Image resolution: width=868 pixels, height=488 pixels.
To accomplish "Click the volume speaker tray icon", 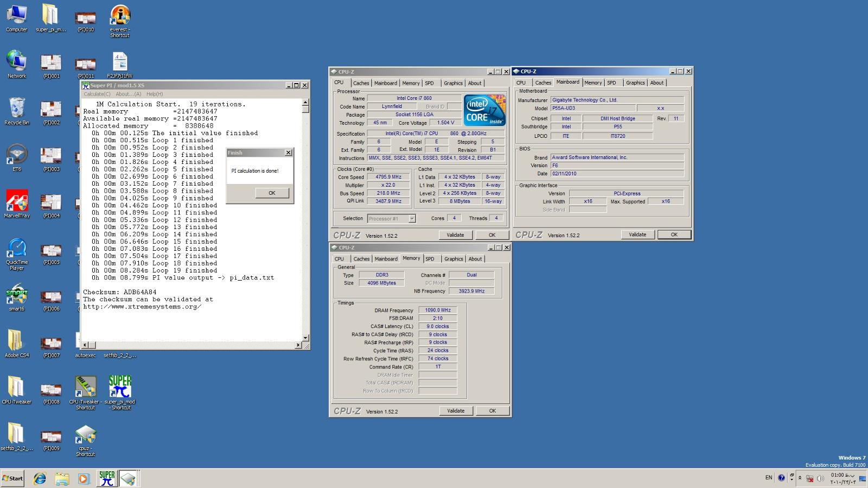I will click(820, 478).
